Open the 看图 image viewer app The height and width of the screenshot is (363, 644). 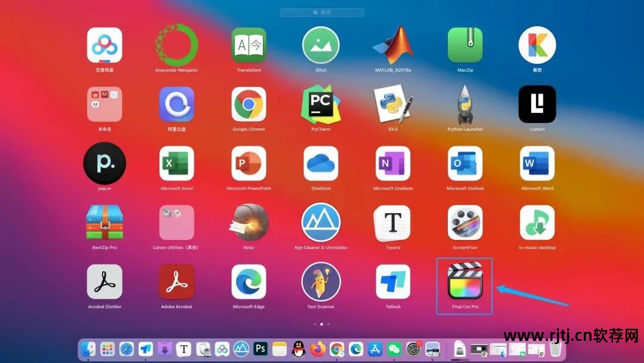tap(537, 45)
